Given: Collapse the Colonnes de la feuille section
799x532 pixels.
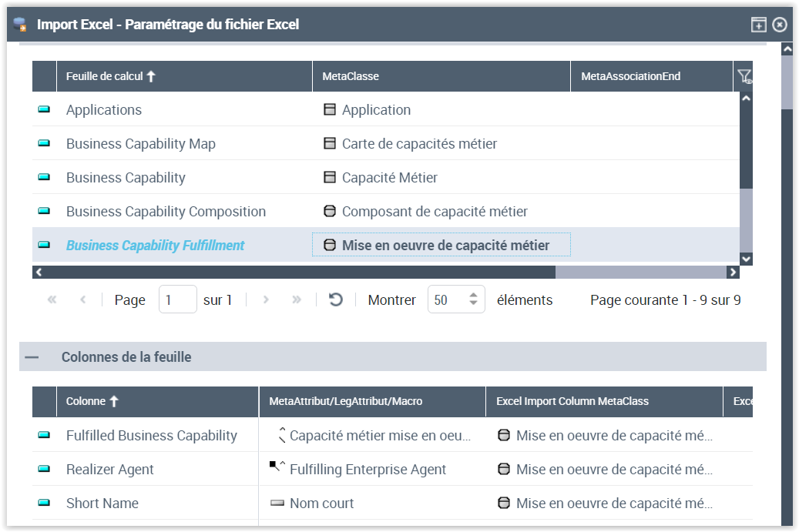Looking at the screenshot, I should 32,357.
